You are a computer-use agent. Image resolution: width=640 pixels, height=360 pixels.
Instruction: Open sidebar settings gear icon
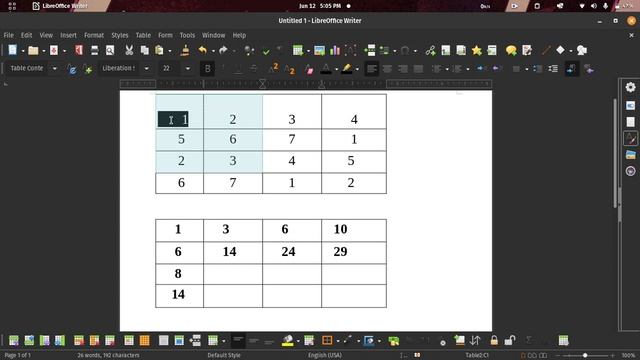pyautogui.click(x=630, y=87)
